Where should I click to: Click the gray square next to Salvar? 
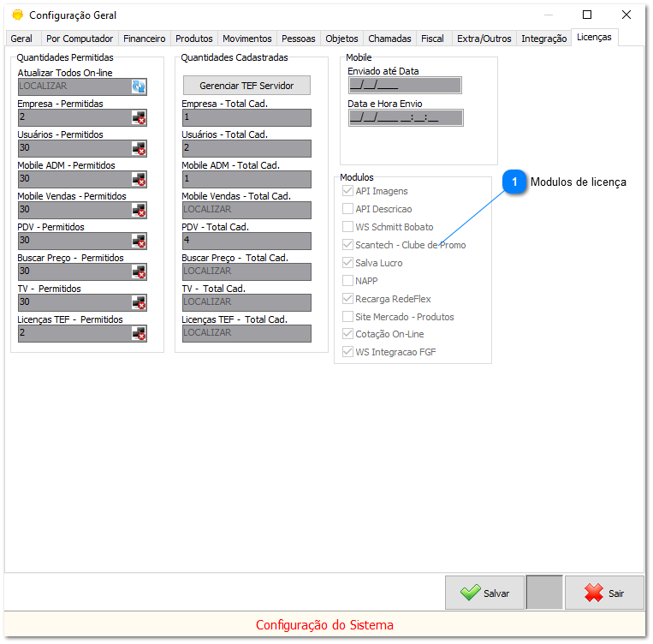544,593
